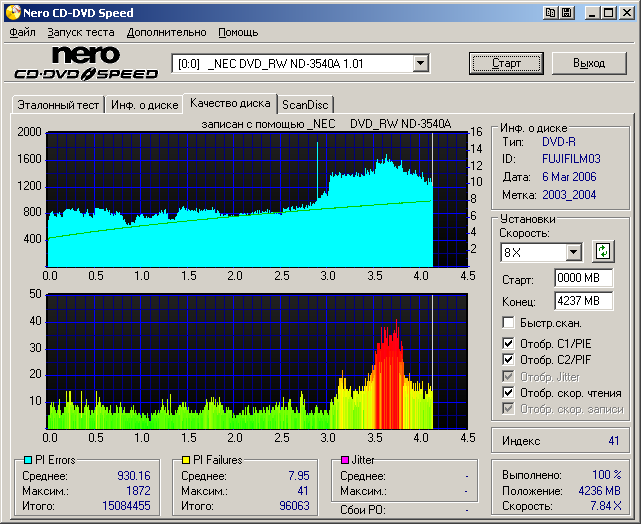641x524 pixels.
Task: Maximize the Nero CD-DVD Speed window
Action: (x=608, y=13)
